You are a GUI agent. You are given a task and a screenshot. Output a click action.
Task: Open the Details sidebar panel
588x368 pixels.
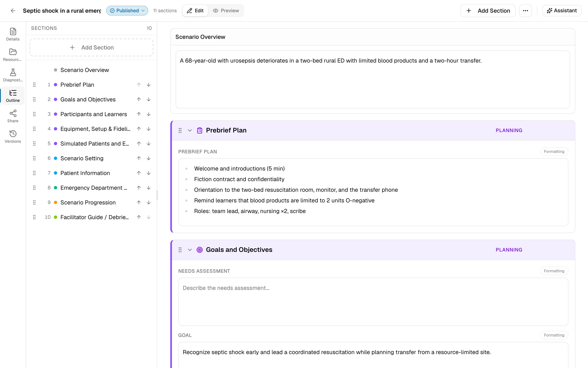tap(13, 34)
